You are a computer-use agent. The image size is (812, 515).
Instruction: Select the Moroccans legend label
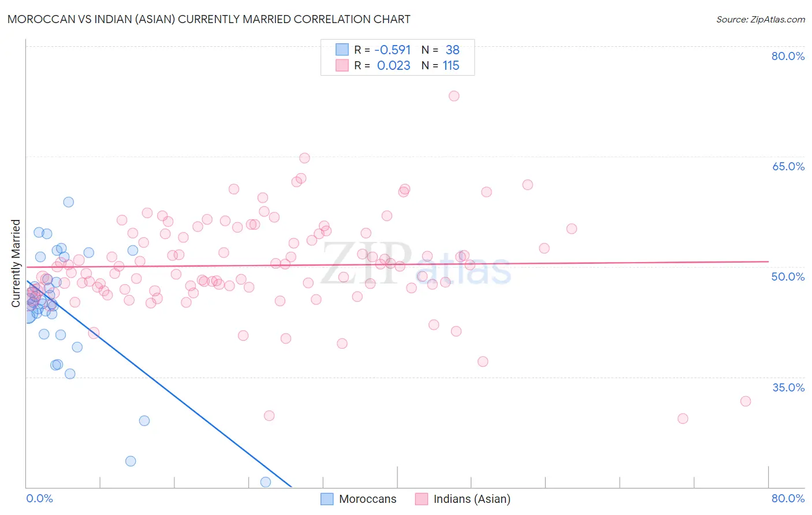tap(368, 499)
